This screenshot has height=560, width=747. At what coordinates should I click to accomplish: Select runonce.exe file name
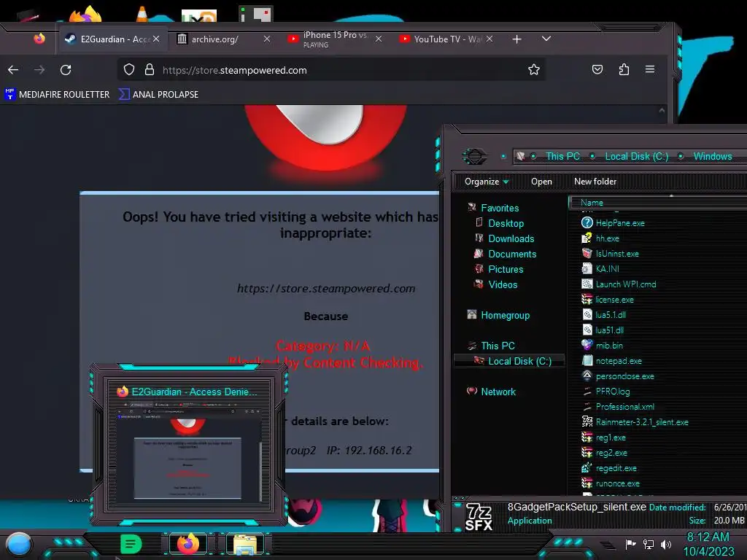(x=617, y=483)
